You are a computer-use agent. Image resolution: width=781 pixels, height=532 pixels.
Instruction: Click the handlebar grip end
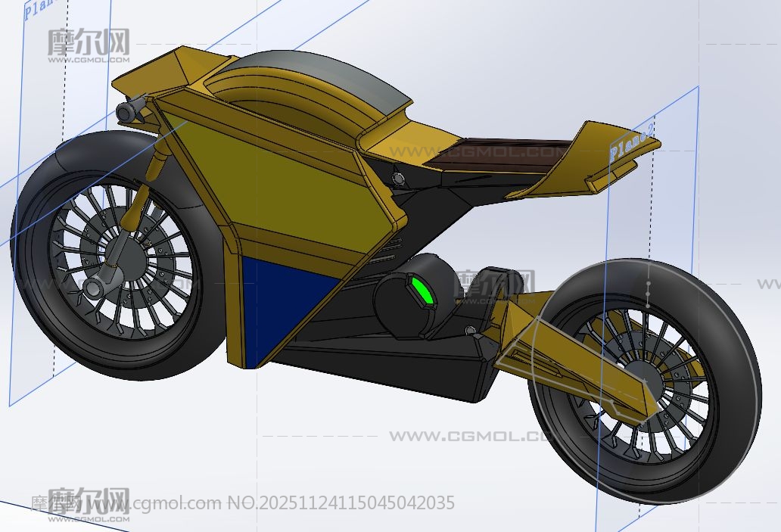click(x=123, y=113)
